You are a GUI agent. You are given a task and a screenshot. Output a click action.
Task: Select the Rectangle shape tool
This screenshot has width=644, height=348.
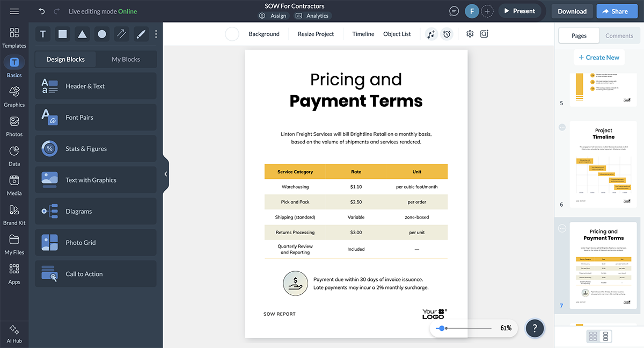[x=62, y=33]
